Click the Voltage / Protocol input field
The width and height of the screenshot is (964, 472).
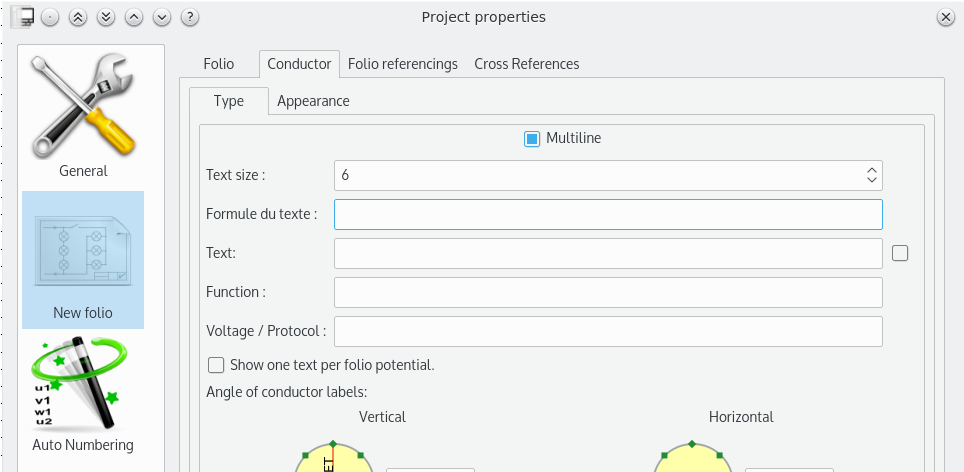click(608, 331)
